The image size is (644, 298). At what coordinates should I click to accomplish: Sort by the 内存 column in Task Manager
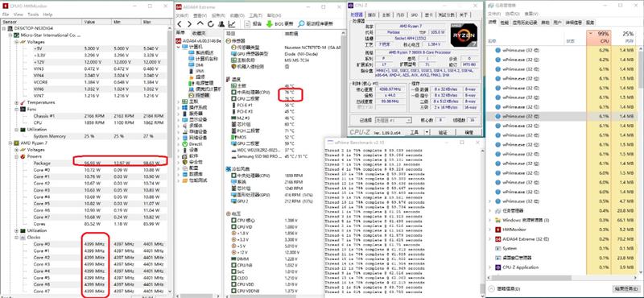coord(624,37)
